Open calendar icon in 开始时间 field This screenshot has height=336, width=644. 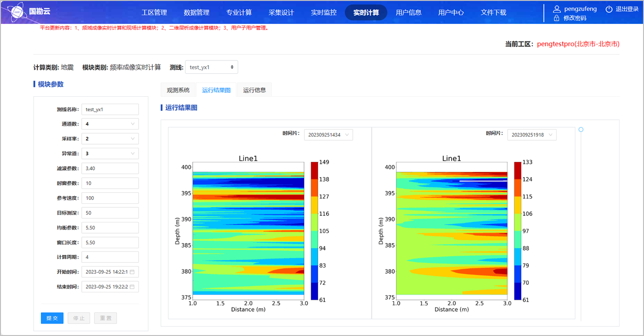[x=132, y=272]
